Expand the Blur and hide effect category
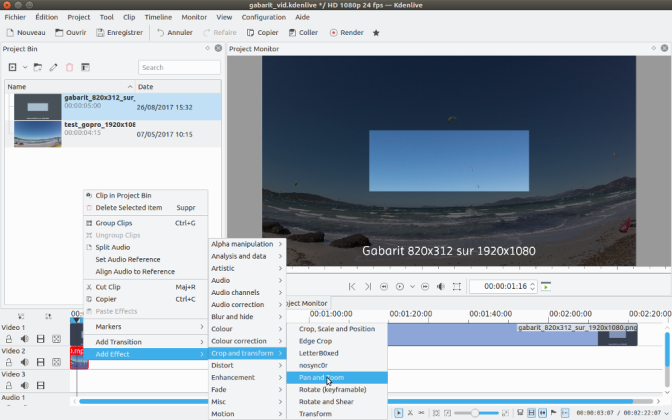This screenshot has height=420, width=672. pos(247,317)
